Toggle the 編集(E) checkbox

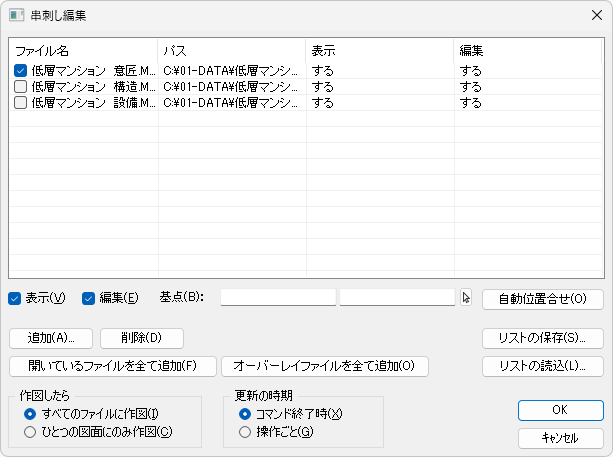coord(88,299)
